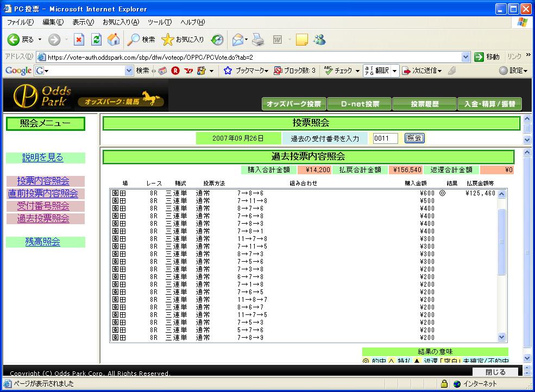
Task: Open the Back button history dropdown arrow
Action: tap(40, 40)
